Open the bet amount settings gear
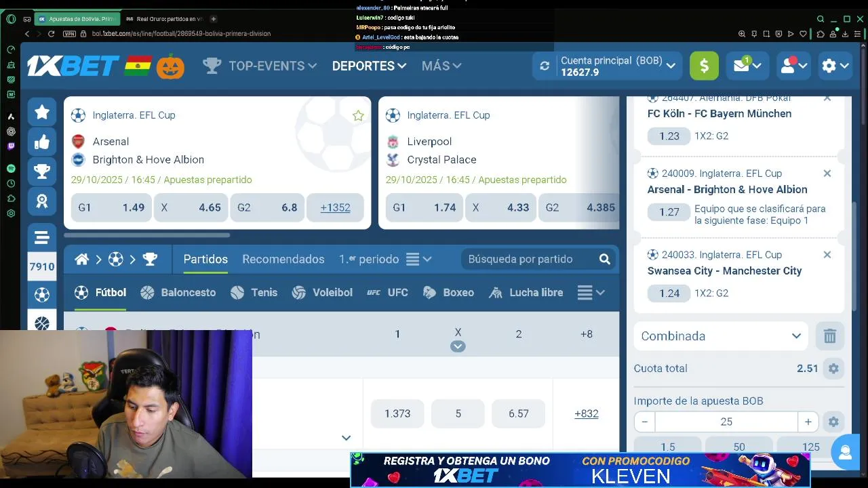The height and width of the screenshot is (488, 868). point(833,422)
